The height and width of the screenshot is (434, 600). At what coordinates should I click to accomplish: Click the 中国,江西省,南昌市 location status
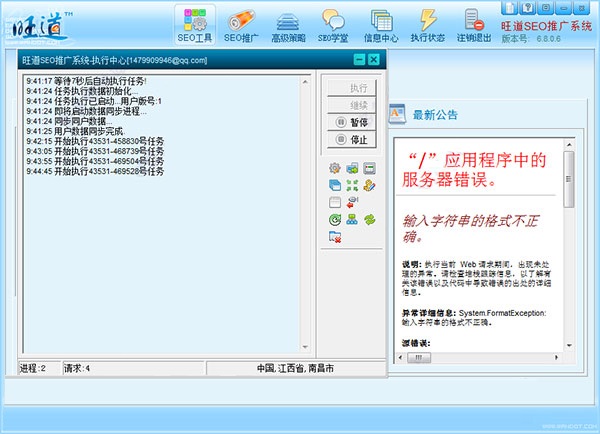click(x=295, y=368)
